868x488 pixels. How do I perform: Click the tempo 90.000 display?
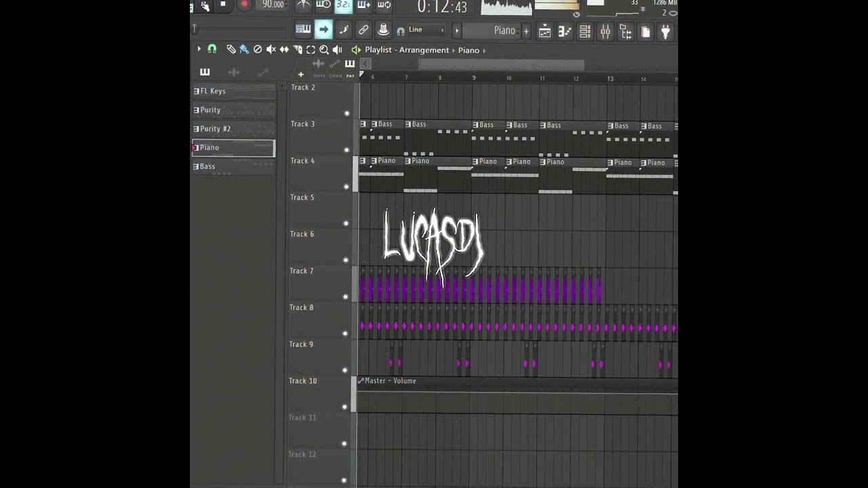click(273, 4)
